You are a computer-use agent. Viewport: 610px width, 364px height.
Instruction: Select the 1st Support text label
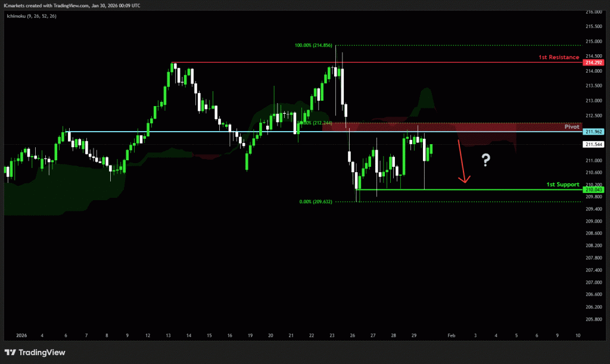(x=562, y=185)
